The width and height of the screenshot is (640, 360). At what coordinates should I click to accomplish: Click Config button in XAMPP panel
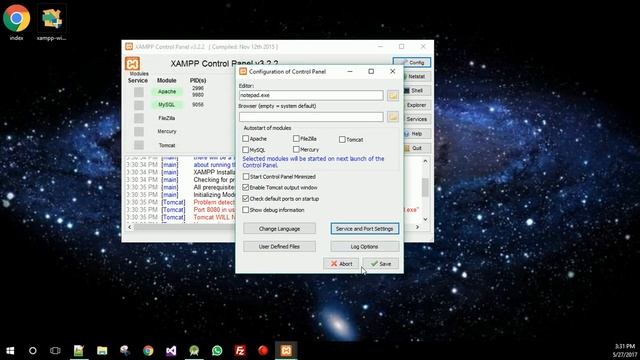tap(412, 62)
